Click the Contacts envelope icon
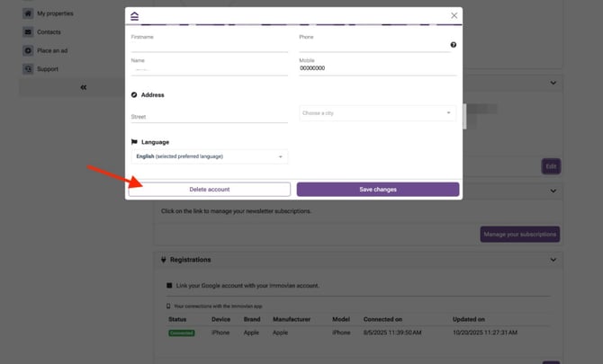603x364 pixels. pyautogui.click(x=29, y=31)
